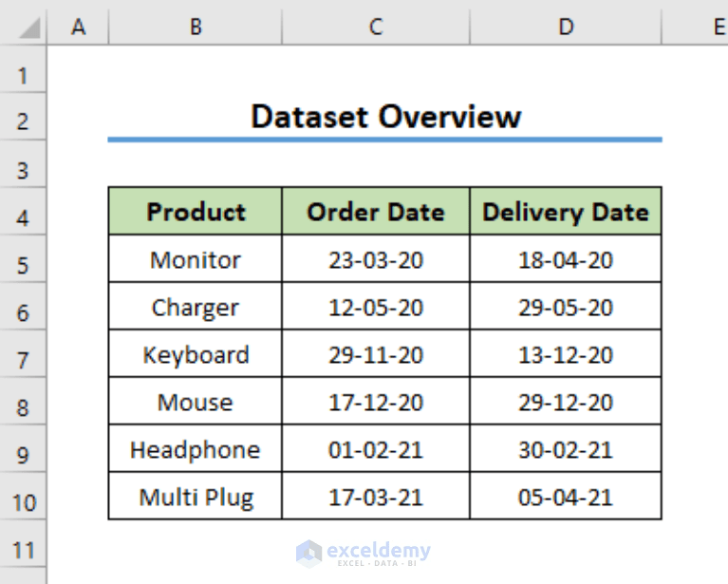
Task: Click order date 17-03-21
Action: 376,497
